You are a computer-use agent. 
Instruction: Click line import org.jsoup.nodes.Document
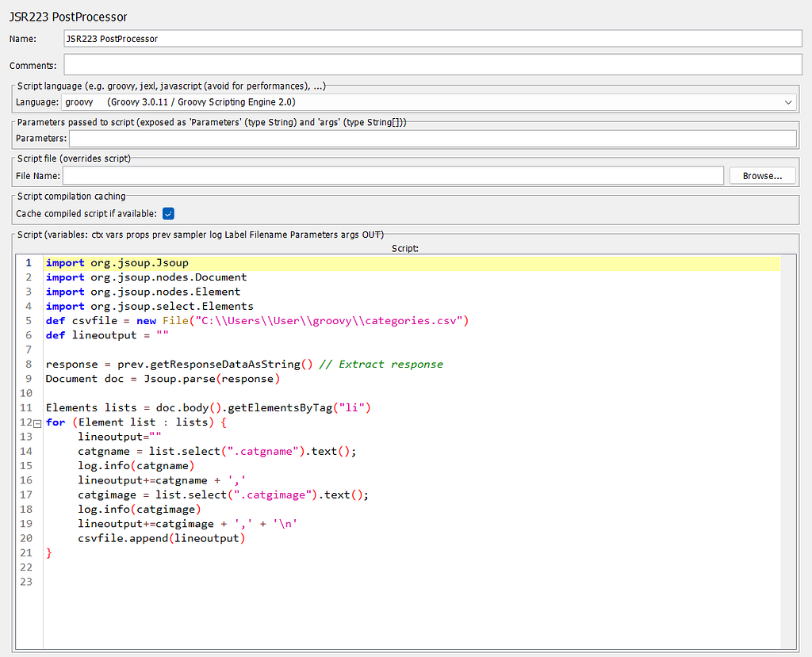tap(146, 277)
